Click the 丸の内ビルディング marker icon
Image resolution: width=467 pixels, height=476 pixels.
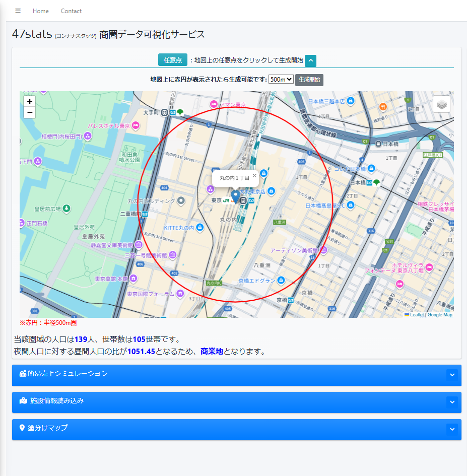tap(181, 200)
